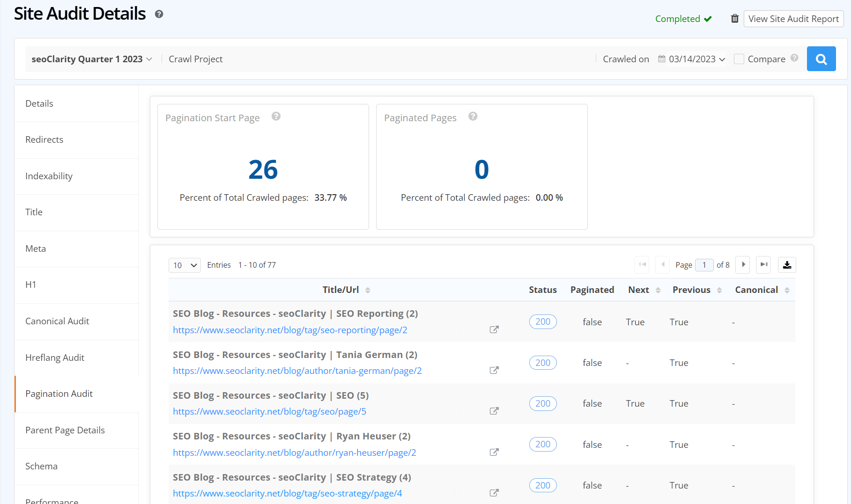The width and height of the screenshot is (851, 504).
Task: Click the calendar icon next to the crawl date
Action: pyautogui.click(x=661, y=59)
